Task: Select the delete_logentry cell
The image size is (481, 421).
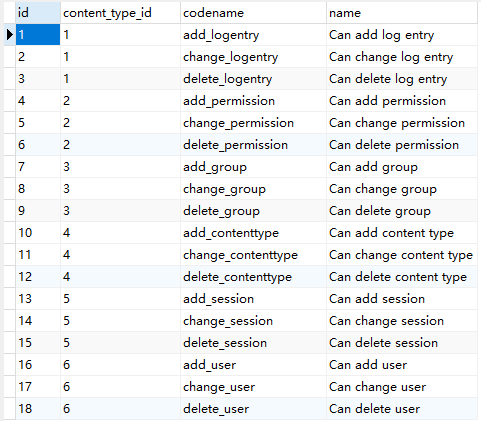Action: point(253,79)
